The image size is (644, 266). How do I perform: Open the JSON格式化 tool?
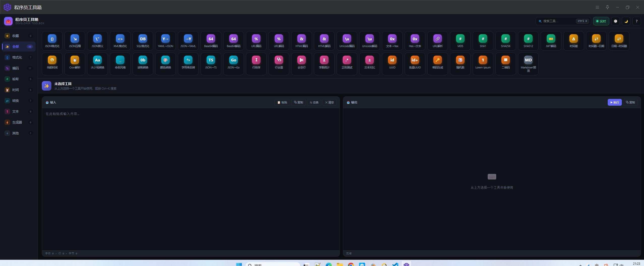[52, 41]
